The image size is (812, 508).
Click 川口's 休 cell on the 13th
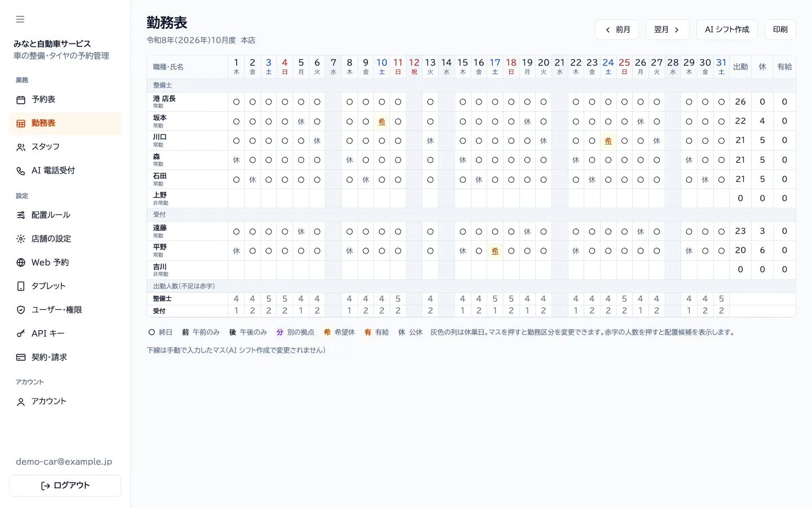coord(430,141)
